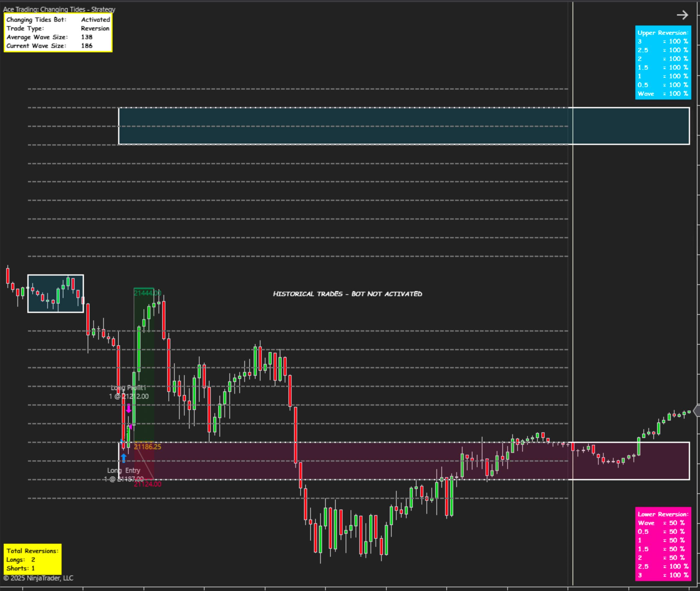Expand the Total Reversions summary box
This screenshot has width=700, height=591.
click(32, 560)
